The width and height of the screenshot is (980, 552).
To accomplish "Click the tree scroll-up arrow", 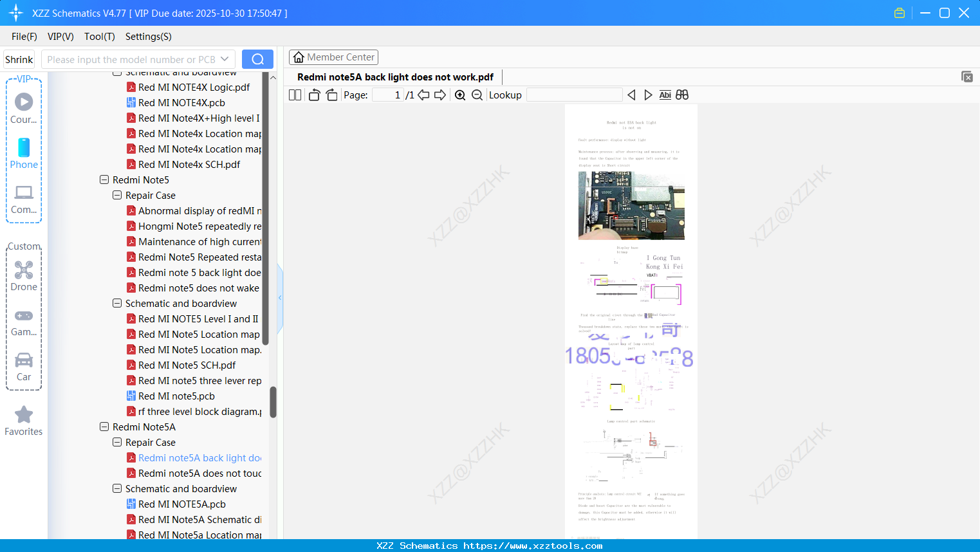I will coord(273,78).
